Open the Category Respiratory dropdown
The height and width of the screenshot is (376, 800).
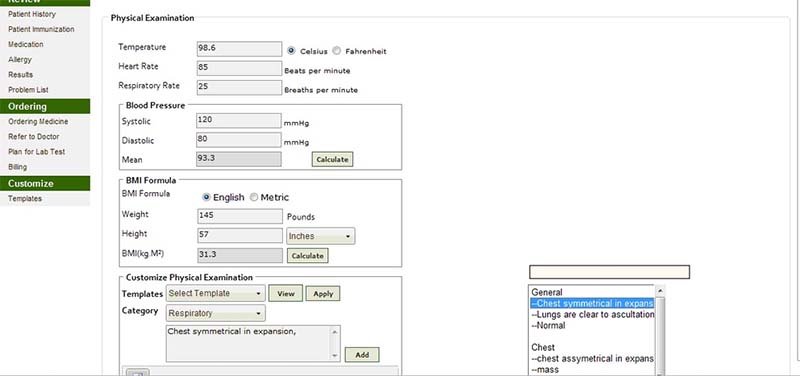pos(216,313)
